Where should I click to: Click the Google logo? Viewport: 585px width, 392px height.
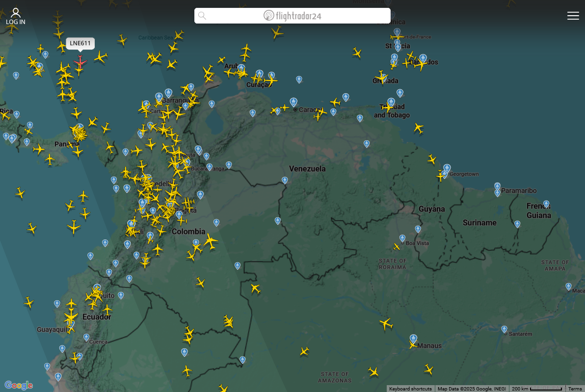[x=18, y=385]
